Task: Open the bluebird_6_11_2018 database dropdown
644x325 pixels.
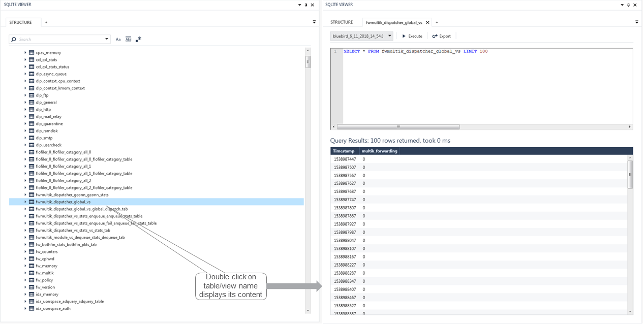Action: point(361,36)
